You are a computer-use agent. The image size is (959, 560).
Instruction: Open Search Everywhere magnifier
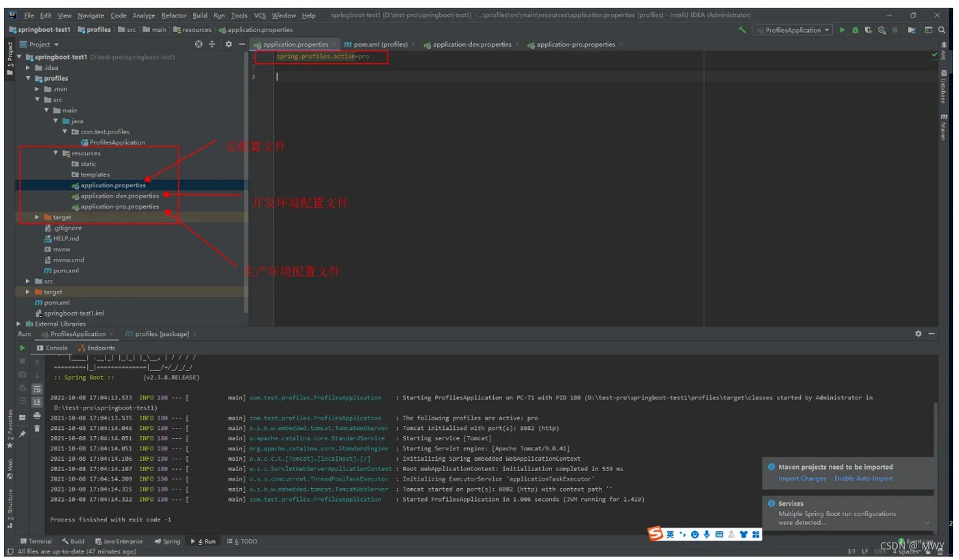pyautogui.click(x=943, y=30)
